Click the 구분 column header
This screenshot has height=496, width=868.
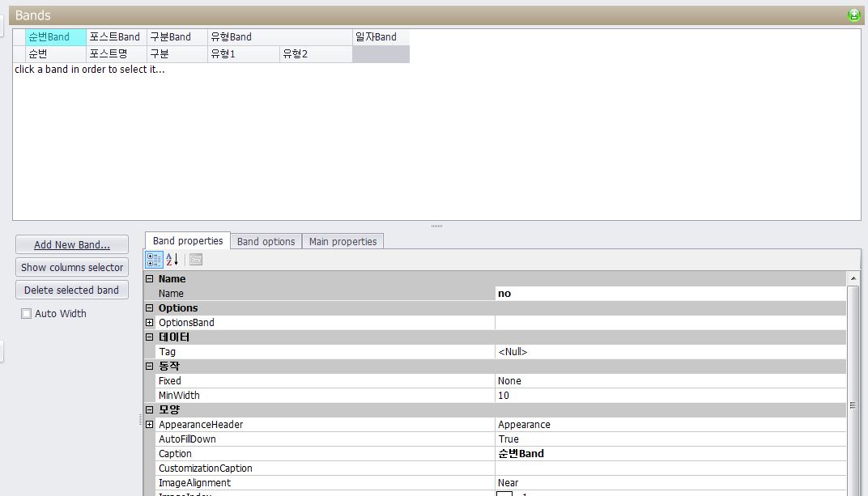(177, 54)
